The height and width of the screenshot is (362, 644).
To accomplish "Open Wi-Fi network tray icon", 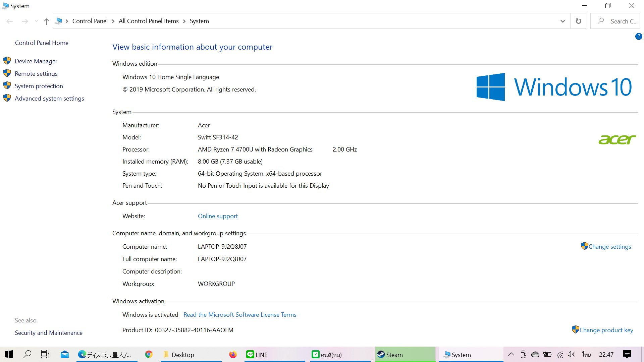I will [559, 354].
